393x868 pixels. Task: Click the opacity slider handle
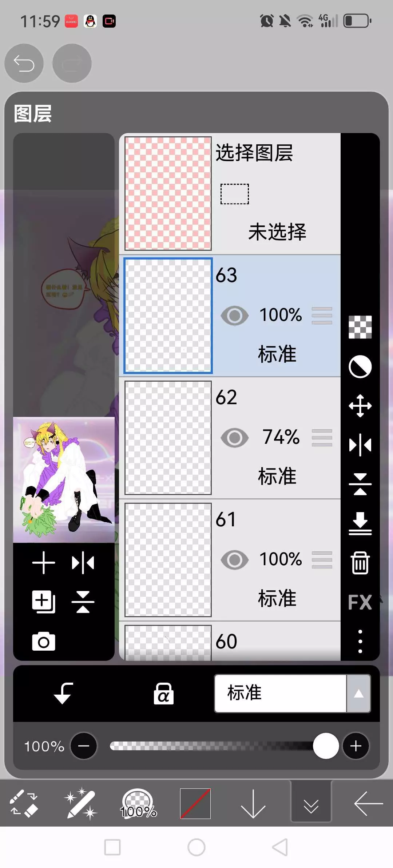(326, 746)
